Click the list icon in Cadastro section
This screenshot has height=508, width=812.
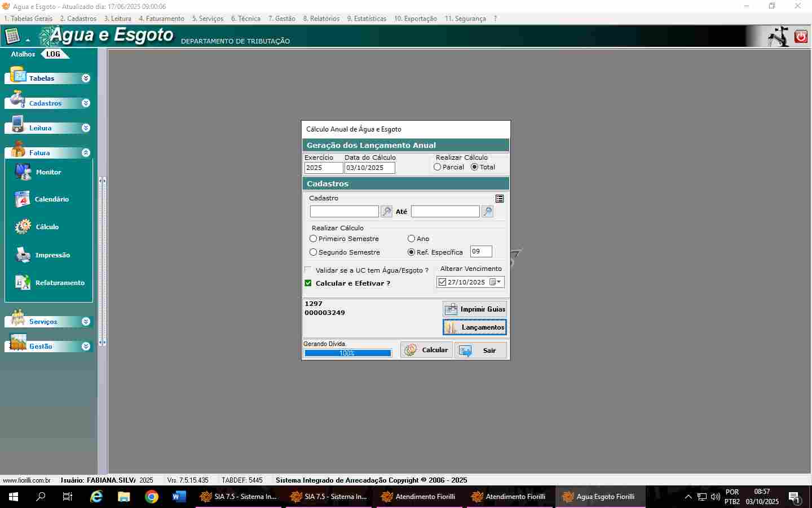(500, 199)
